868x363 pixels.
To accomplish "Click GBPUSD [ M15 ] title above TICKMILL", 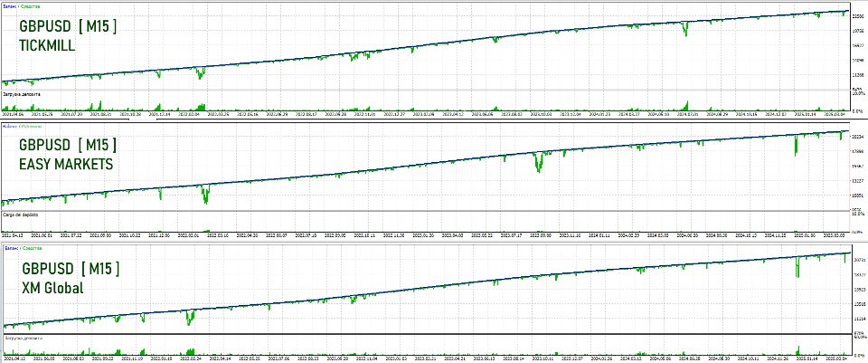I will pyautogui.click(x=68, y=26).
